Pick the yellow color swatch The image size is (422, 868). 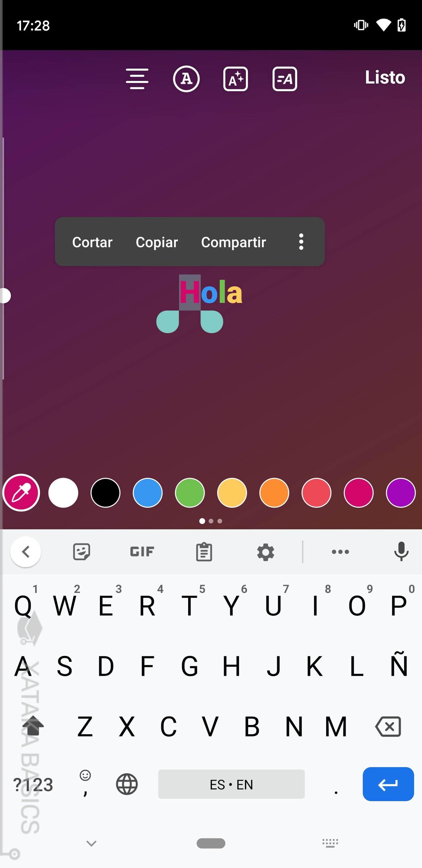coord(232,493)
